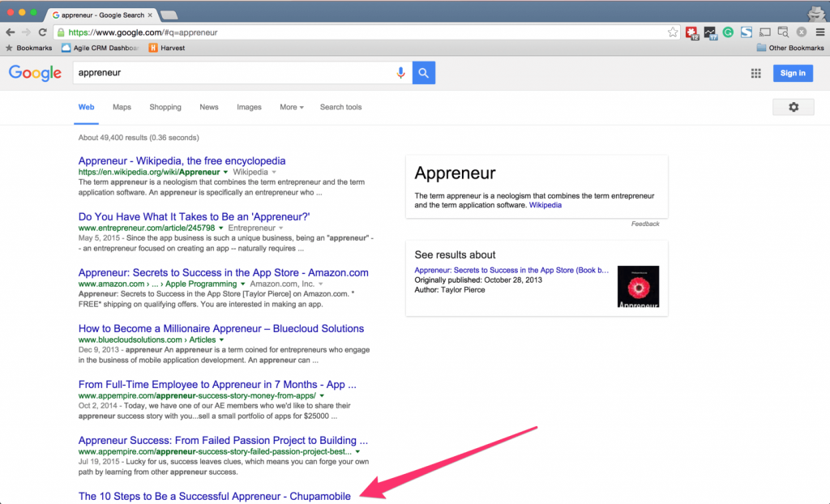Open a new tab next to the search tab
This screenshot has height=504, width=830.
pyautogui.click(x=169, y=15)
